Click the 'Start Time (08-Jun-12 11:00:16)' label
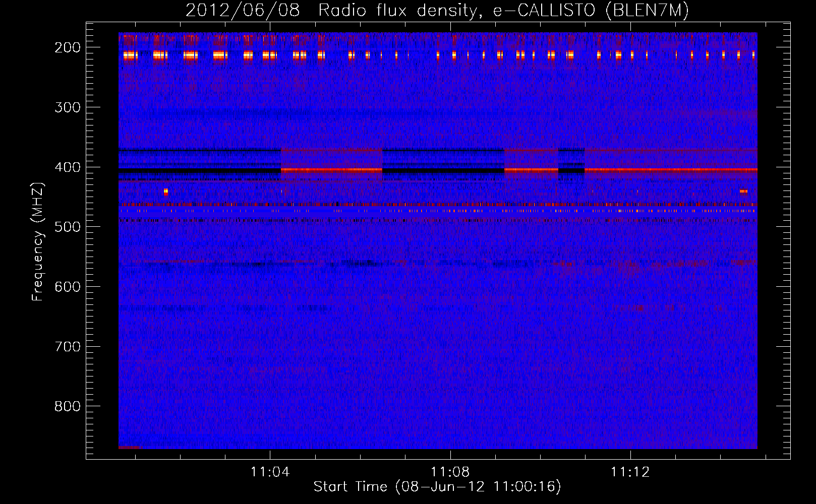The width and height of the screenshot is (816, 504). 437,487
